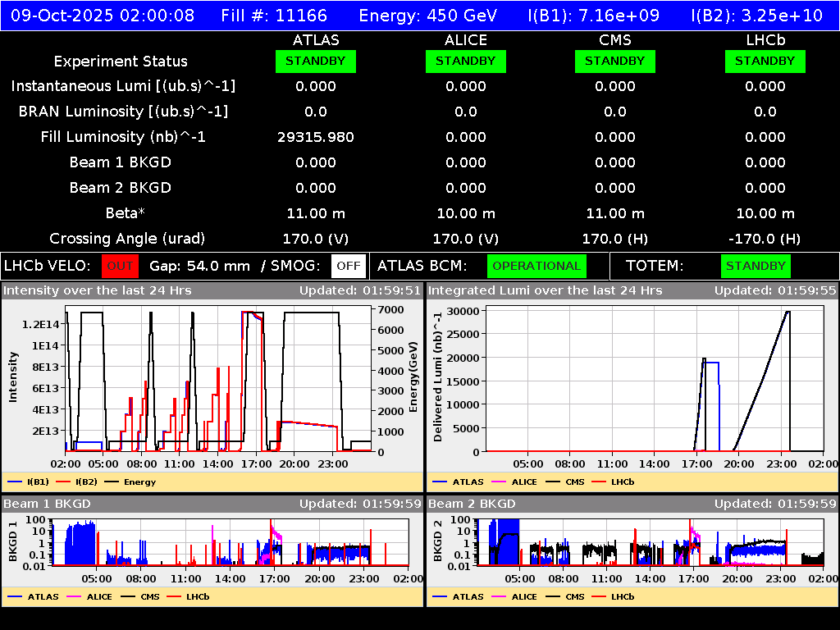Click the CMS STANDBY status indicator
Image resolution: width=840 pixels, height=630 pixels.
tap(614, 61)
